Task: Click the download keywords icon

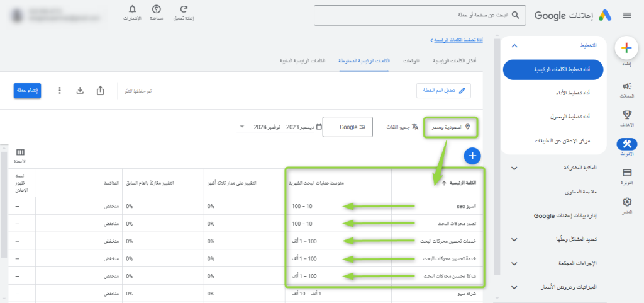Action: (x=80, y=91)
